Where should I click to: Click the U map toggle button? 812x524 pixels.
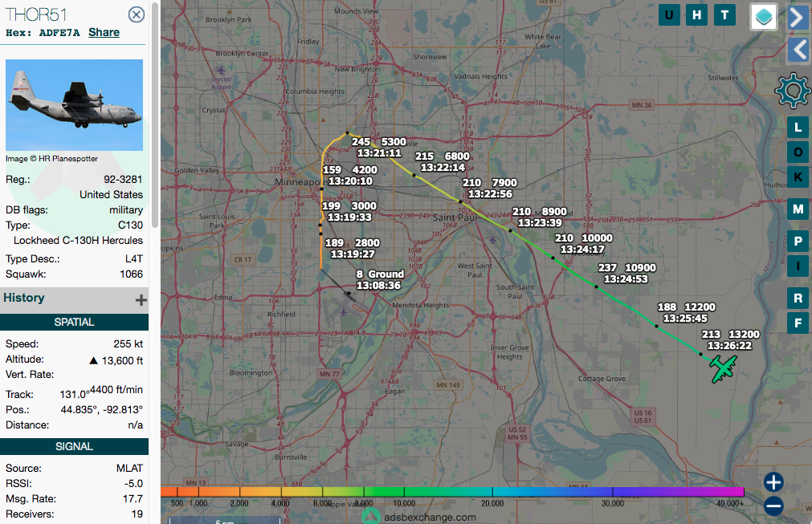[669, 14]
